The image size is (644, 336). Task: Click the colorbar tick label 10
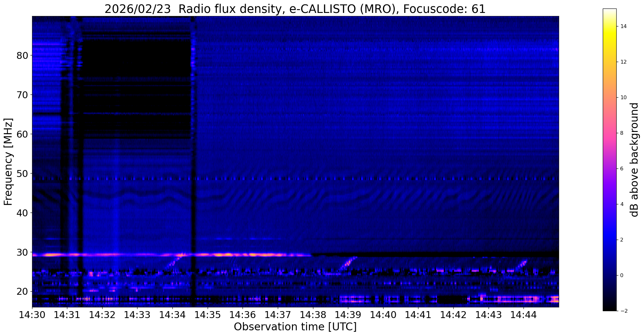(x=623, y=98)
